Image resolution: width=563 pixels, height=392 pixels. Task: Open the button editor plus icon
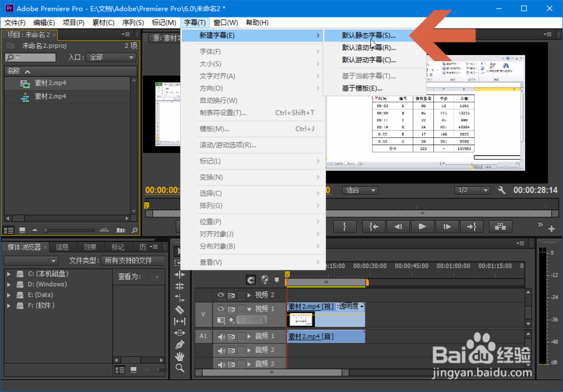click(x=552, y=228)
